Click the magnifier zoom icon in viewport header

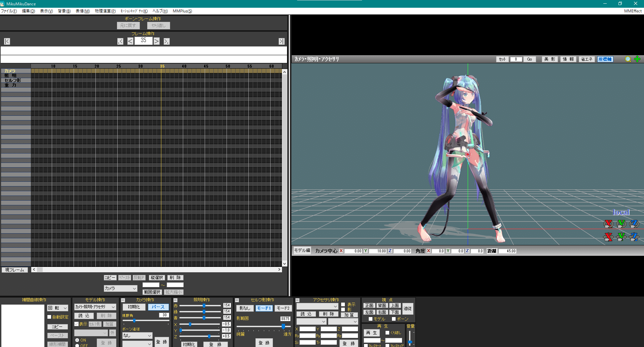(x=628, y=59)
